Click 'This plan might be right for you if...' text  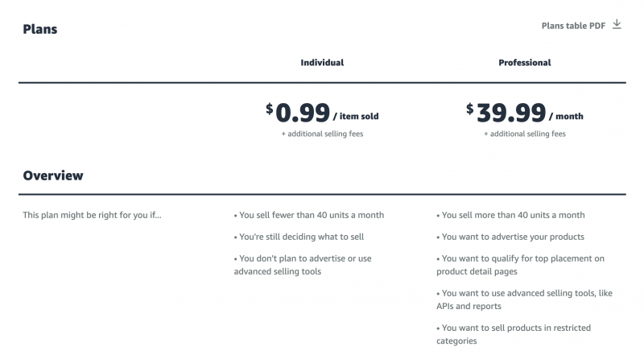[x=92, y=215]
